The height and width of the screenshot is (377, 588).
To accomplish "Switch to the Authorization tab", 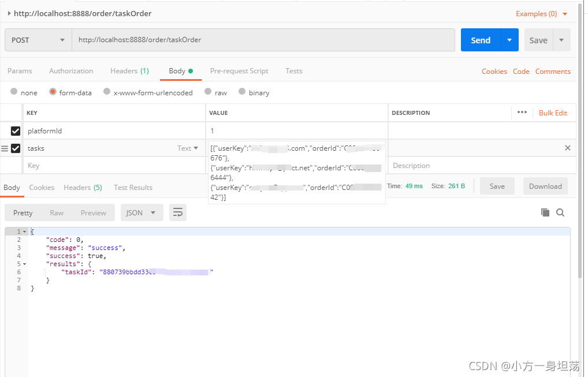I will [71, 71].
